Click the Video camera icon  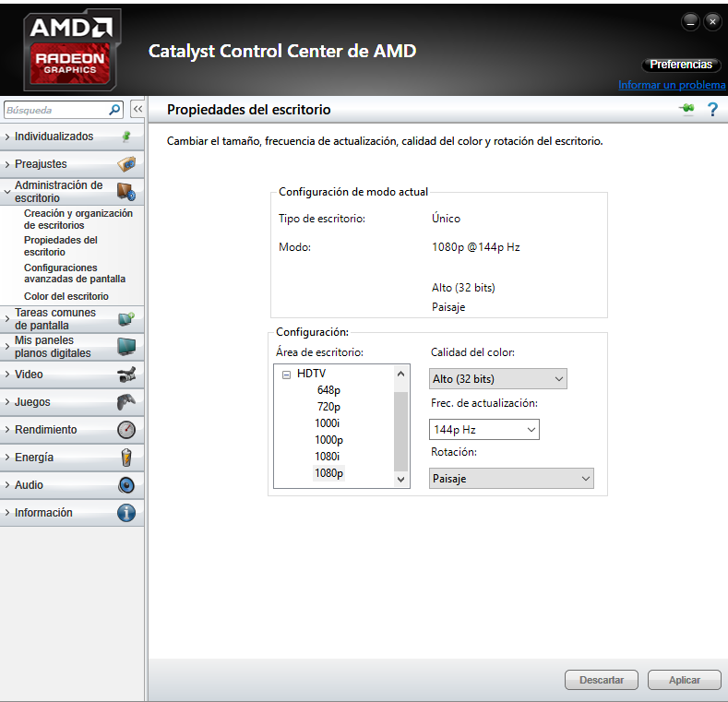click(x=126, y=375)
